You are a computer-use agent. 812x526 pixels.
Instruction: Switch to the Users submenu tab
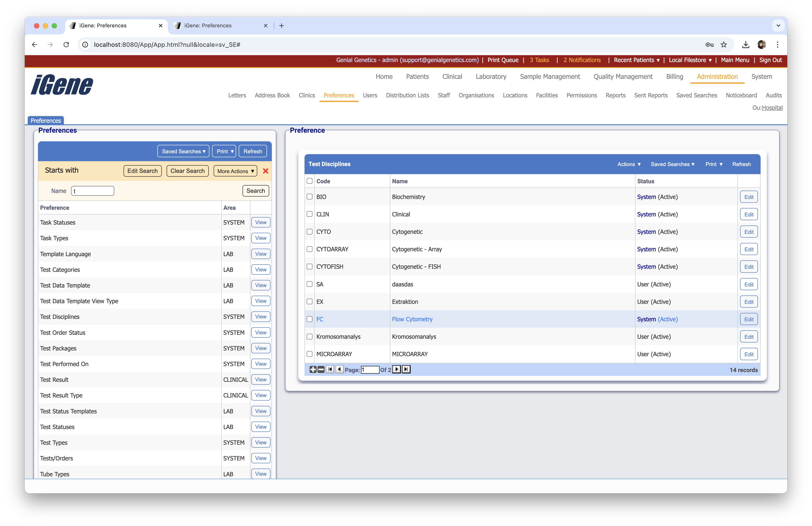point(370,95)
